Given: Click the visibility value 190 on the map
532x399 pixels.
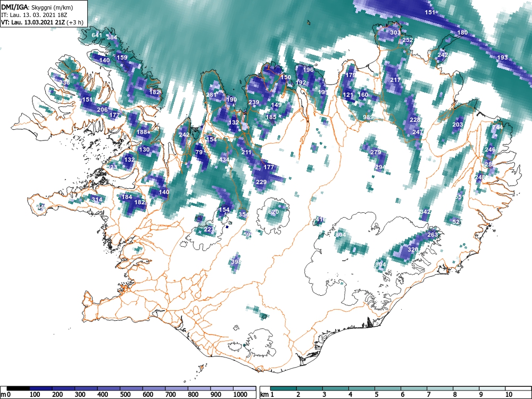Looking at the screenshot, I should 231,99.
